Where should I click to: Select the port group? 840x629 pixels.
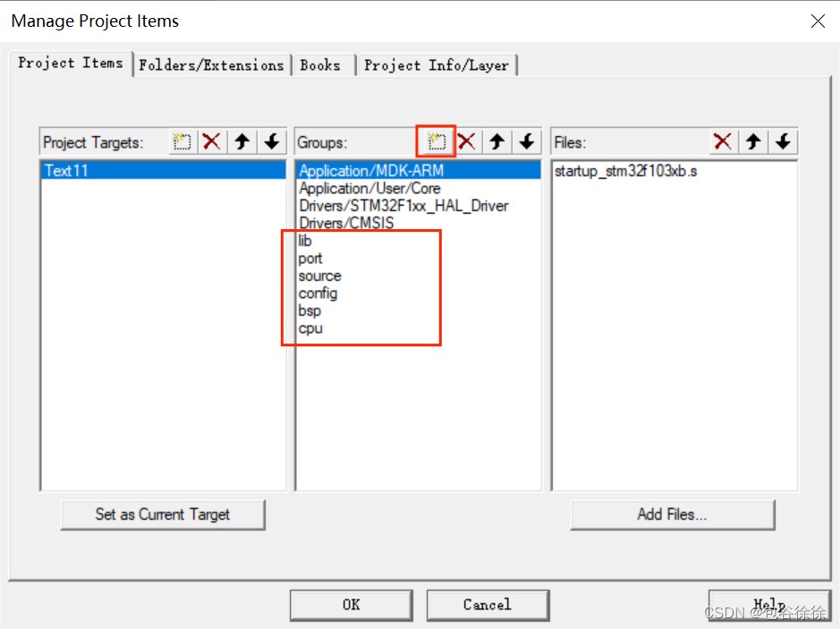418,259
